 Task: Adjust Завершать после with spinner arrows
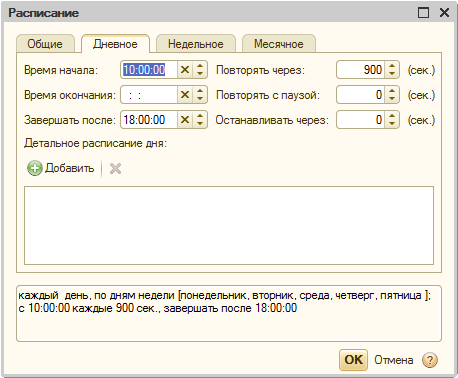pyautogui.click(x=200, y=120)
